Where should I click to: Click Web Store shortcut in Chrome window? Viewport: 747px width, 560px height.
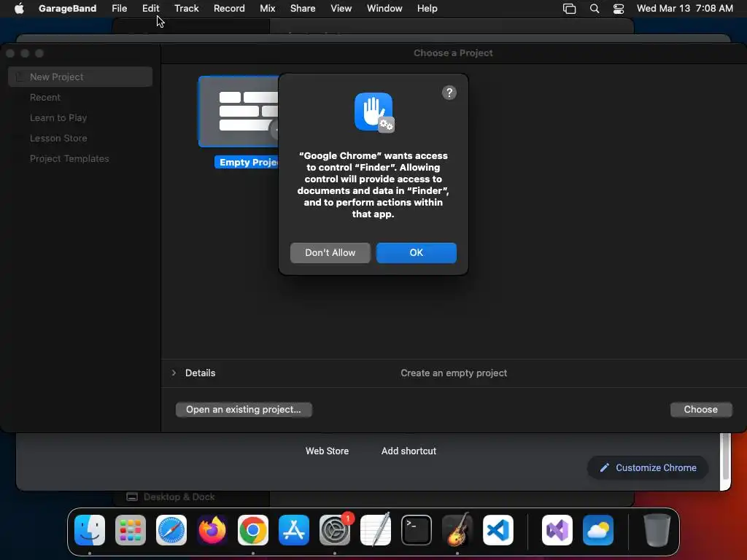(328, 451)
